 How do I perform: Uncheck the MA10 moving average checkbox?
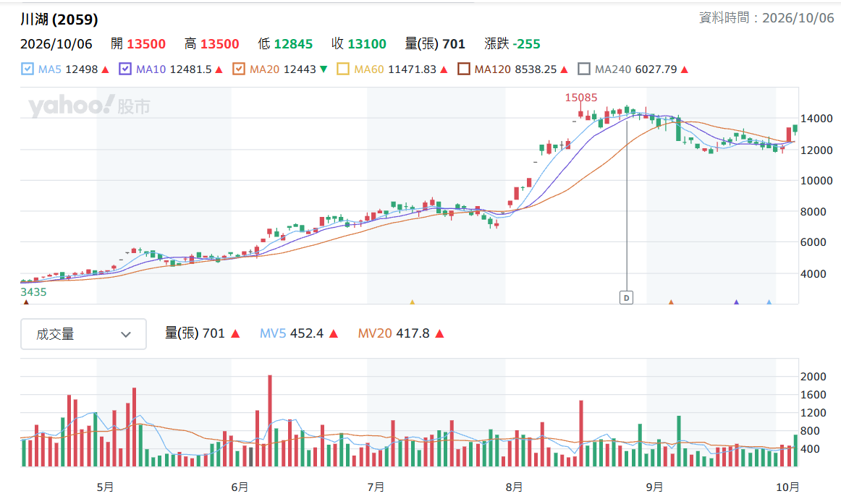[x=125, y=69]
